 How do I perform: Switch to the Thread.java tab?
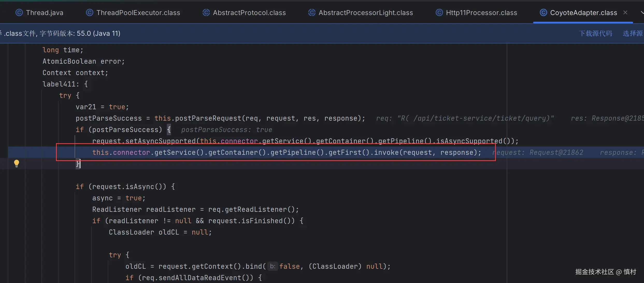[x=45, y=13]
